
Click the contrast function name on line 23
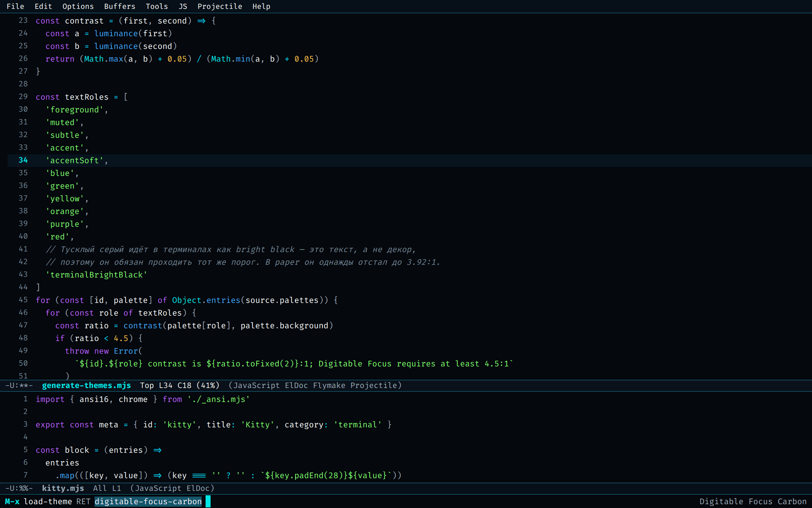84,21
